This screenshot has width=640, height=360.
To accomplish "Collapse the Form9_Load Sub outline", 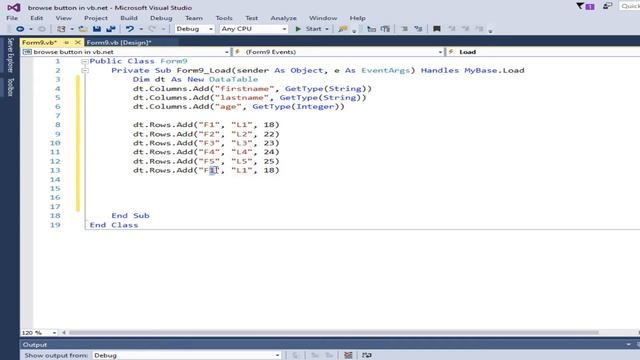I will [84, 71].
